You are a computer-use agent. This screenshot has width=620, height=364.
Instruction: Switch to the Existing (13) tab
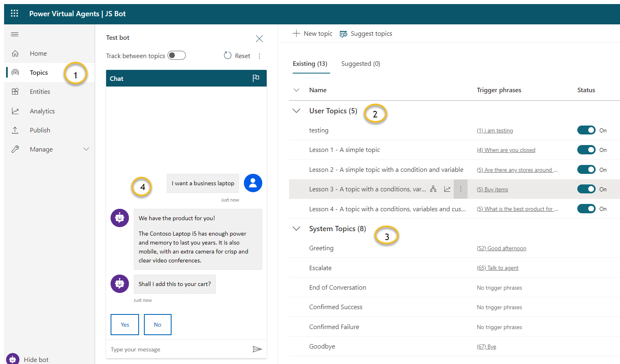(310, 63)
